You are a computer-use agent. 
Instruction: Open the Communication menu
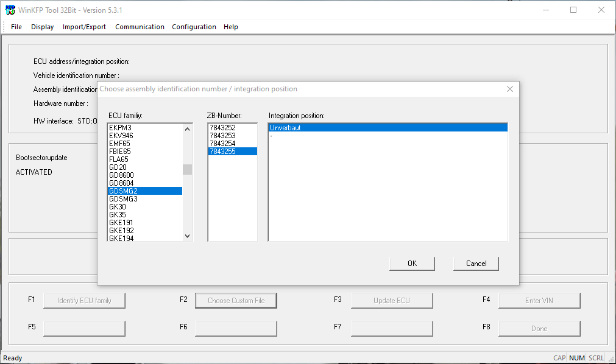140,27
